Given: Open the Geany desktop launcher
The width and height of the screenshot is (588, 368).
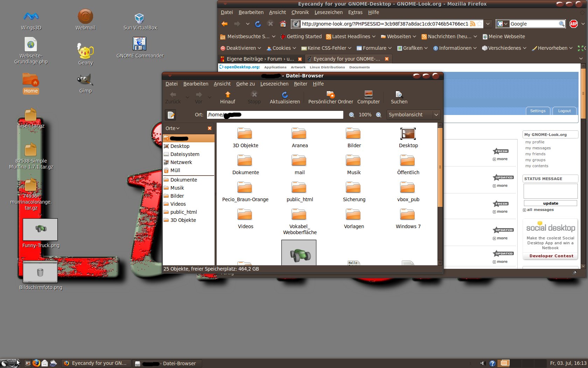Looking at the screenshot, I should [x=85, y=54].
